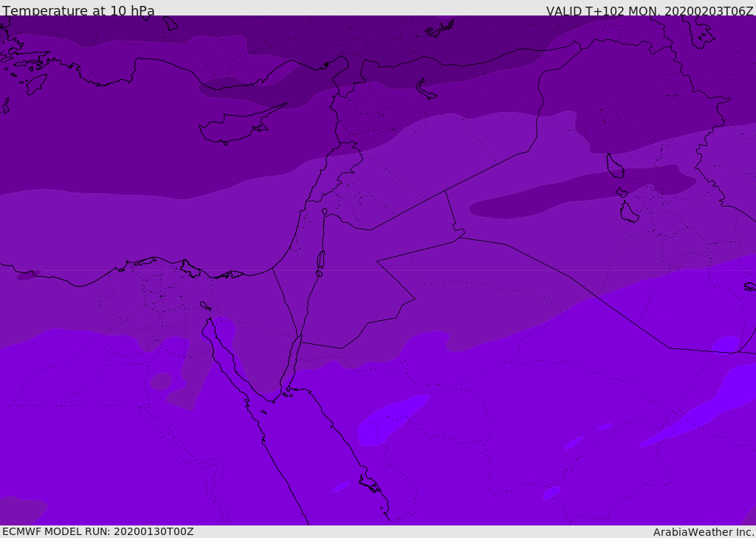Click the 'ArabiaWeather Inc' credit text

click(702, 532)
